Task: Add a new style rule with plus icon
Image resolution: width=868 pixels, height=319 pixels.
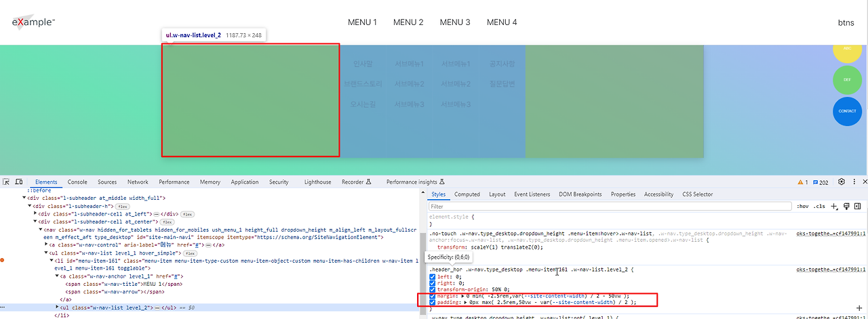Action: [x=834, y=206]
